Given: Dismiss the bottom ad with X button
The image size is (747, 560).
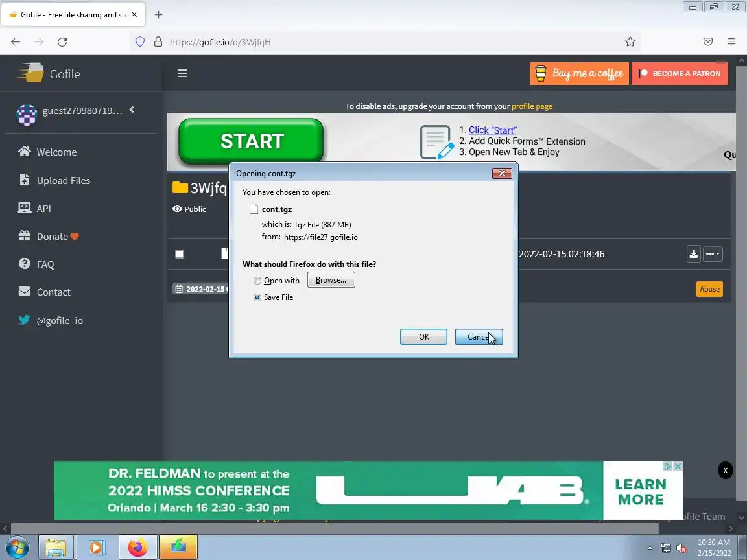Looking at the screenshot, I should pyautogui.click(x=725, y=471).
